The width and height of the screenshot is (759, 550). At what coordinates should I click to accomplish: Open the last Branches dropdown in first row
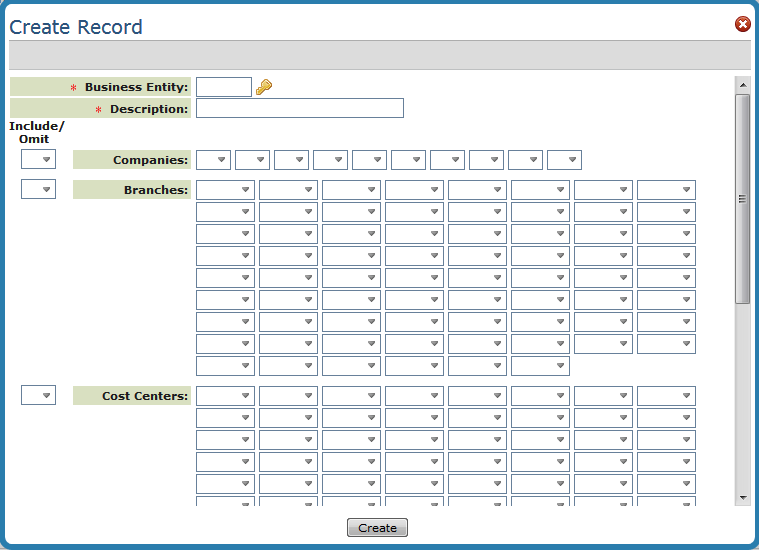(666, 190)
